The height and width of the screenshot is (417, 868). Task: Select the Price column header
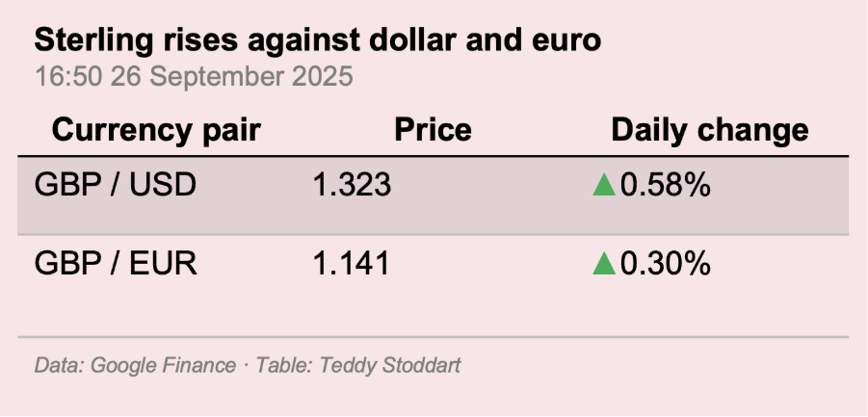pos(433,131)
